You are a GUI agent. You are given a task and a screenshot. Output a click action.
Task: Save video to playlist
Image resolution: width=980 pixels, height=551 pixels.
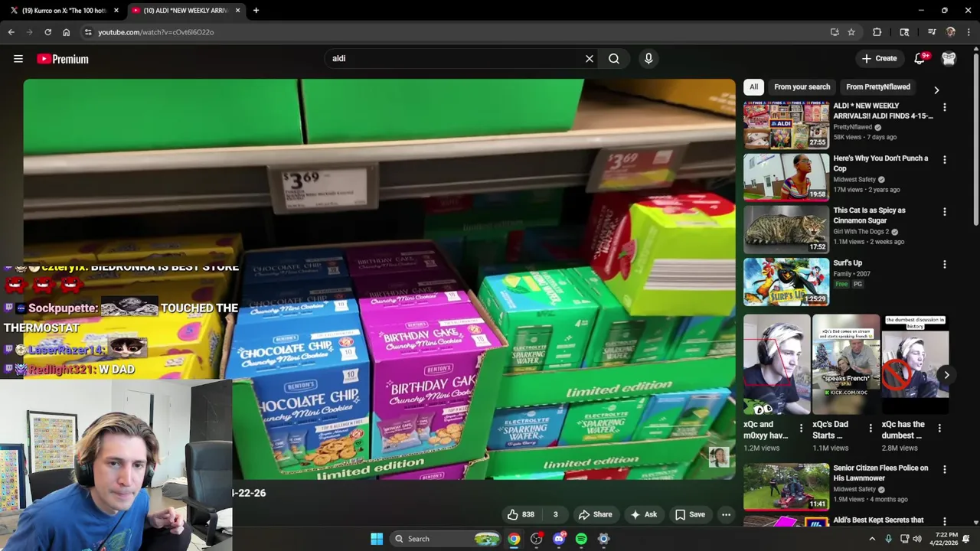pyautogui.click(x=690, y=514)
